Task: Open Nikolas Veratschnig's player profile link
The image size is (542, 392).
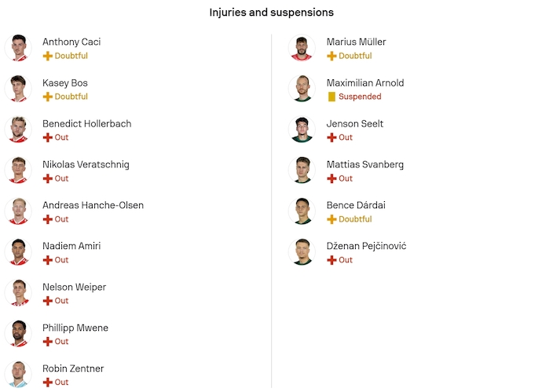Action: click(86, 164)
